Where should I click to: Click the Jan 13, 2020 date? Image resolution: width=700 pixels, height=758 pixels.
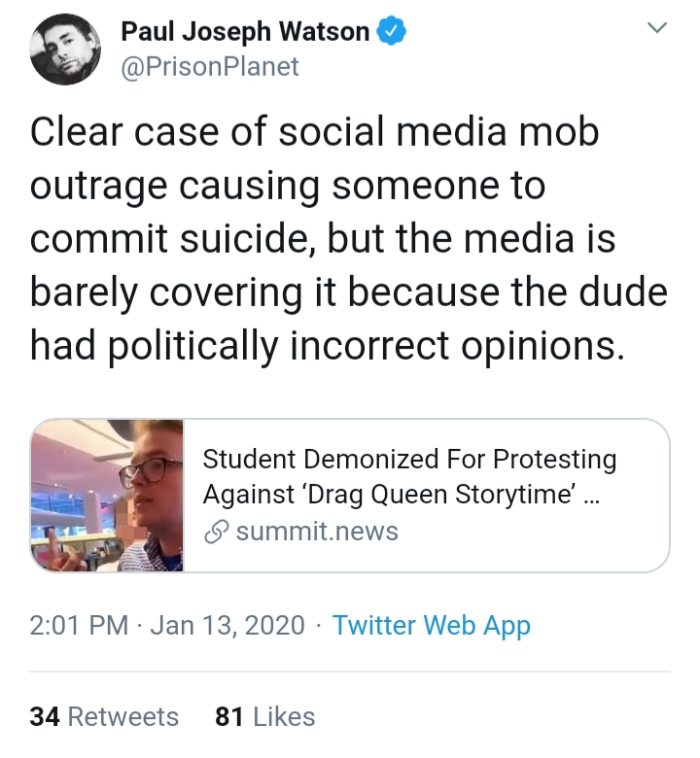click(x=227, y=625)
